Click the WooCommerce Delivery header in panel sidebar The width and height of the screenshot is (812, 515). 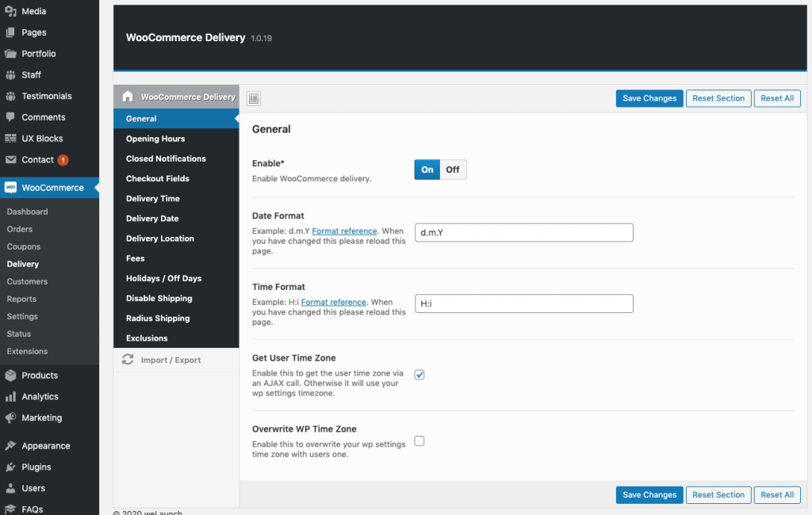click(x=176, y=97)
